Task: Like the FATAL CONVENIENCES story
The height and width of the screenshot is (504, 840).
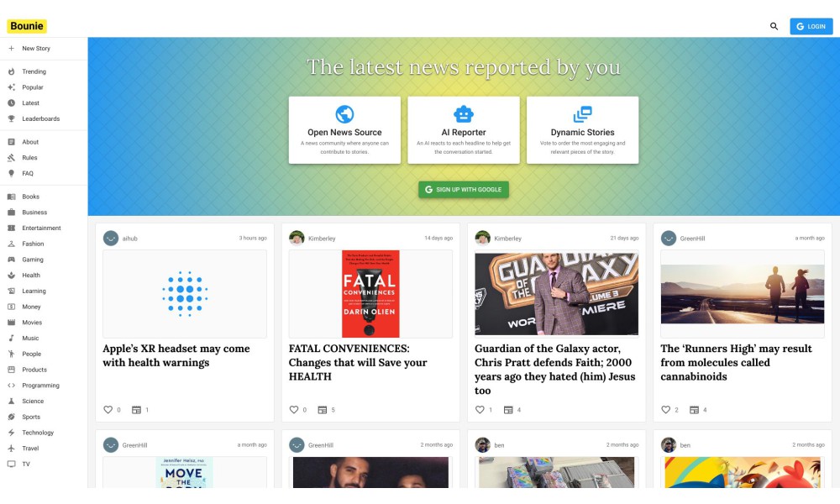Action: point(293,410)
